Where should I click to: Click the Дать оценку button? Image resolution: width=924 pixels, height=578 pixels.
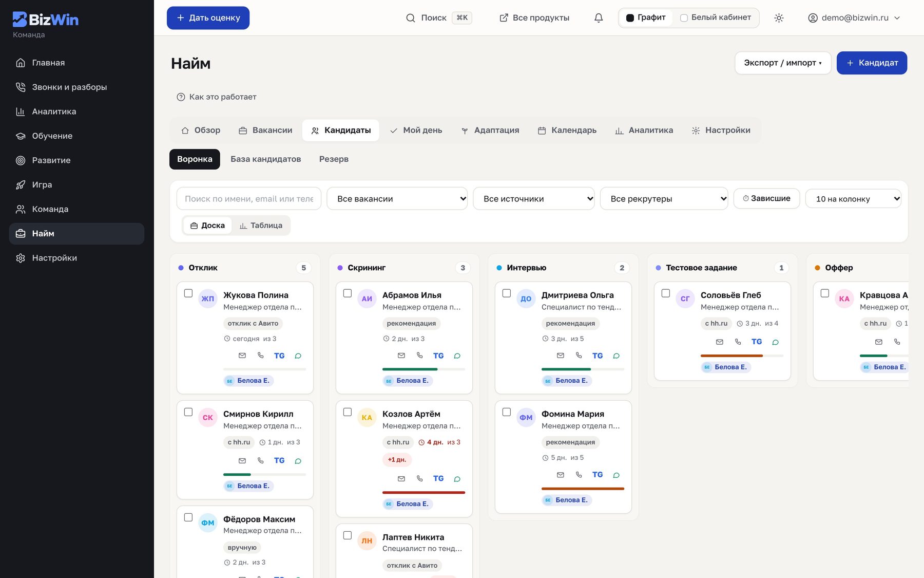pyautogui.click(x=208, y=18)
